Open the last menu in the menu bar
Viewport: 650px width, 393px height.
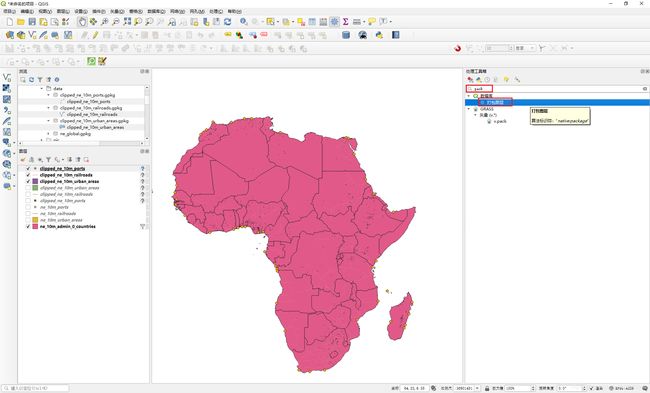click(235, 11)
